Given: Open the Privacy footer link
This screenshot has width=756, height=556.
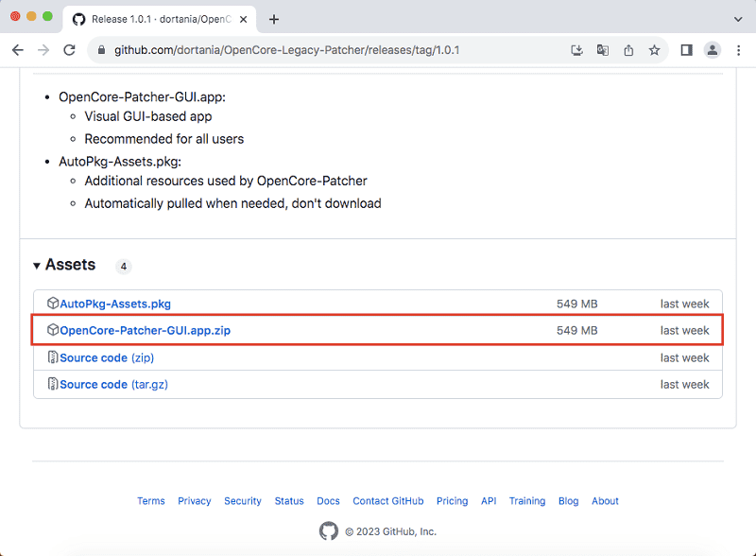Looking at the screenshot, I should (x=195, y=501).
